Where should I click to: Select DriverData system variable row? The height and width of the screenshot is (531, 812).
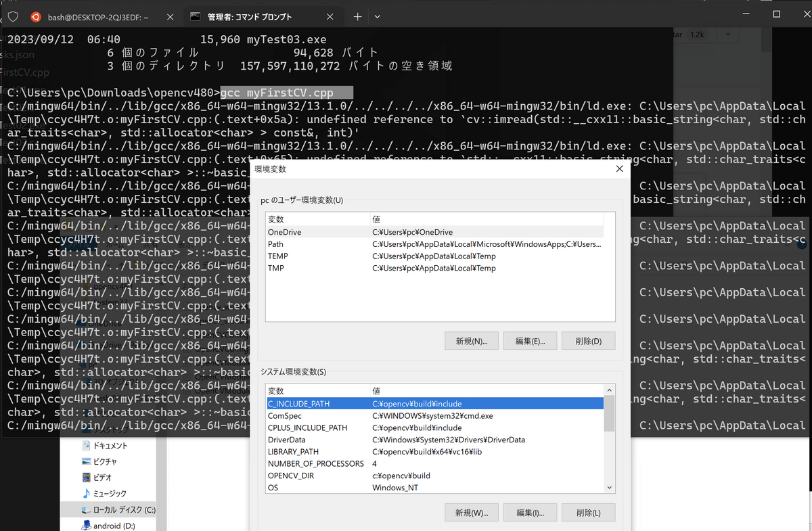click(434, 440)
